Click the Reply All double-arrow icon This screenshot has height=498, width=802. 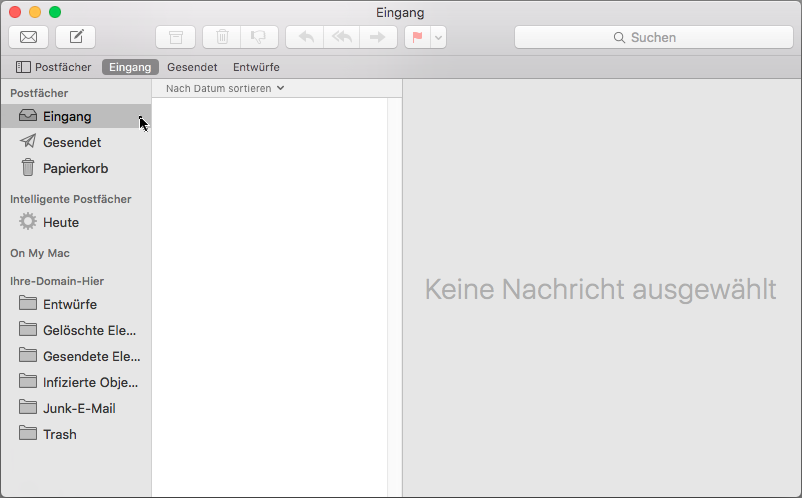pyautogui.click(x=341, y=37)
